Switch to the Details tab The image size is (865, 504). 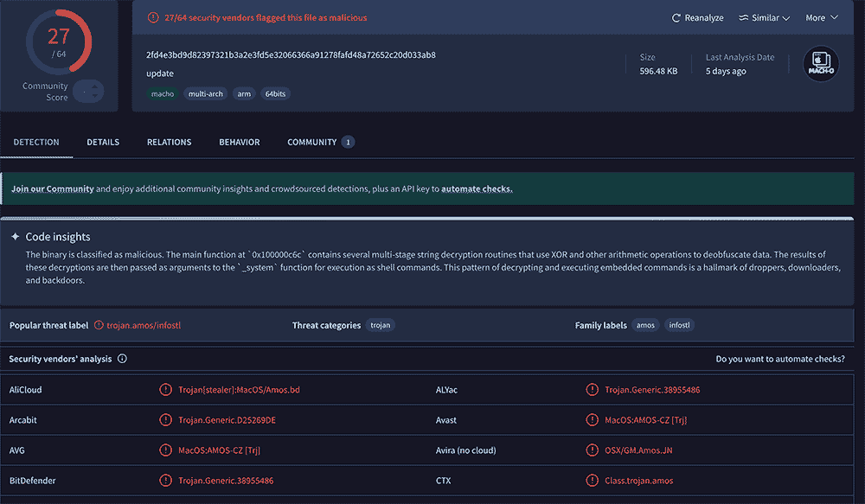pyautogui.click(x=103, y=142)
